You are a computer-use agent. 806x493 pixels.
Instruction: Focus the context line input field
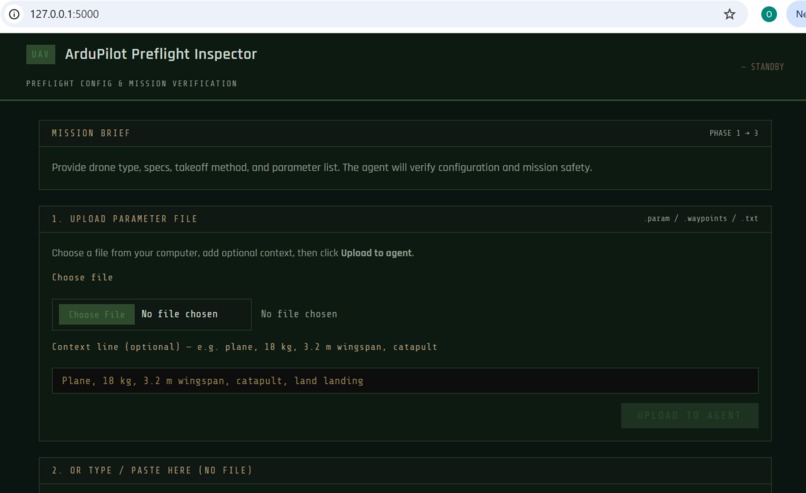pyautogui.click(x=405, y=380)
